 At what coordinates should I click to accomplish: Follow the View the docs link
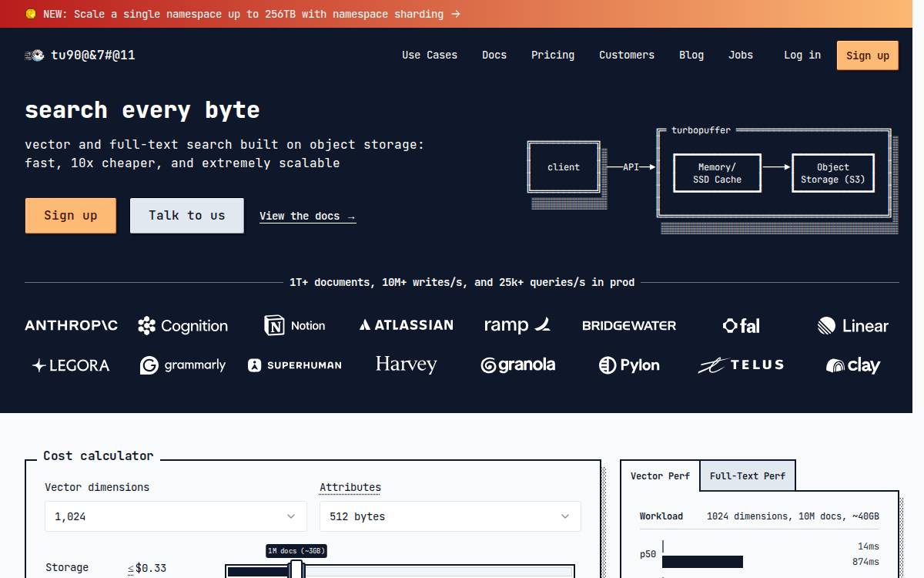308,217
